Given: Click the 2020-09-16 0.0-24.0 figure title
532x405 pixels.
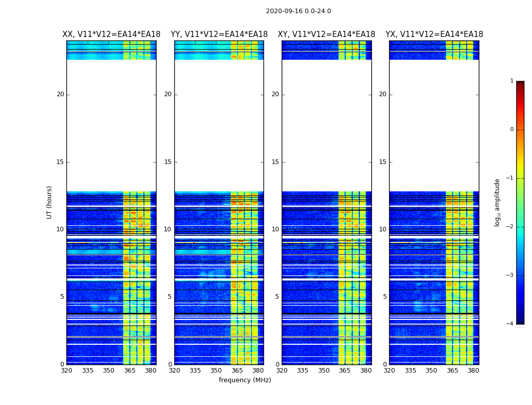Looking at the screenshot, I should [298, 11].
